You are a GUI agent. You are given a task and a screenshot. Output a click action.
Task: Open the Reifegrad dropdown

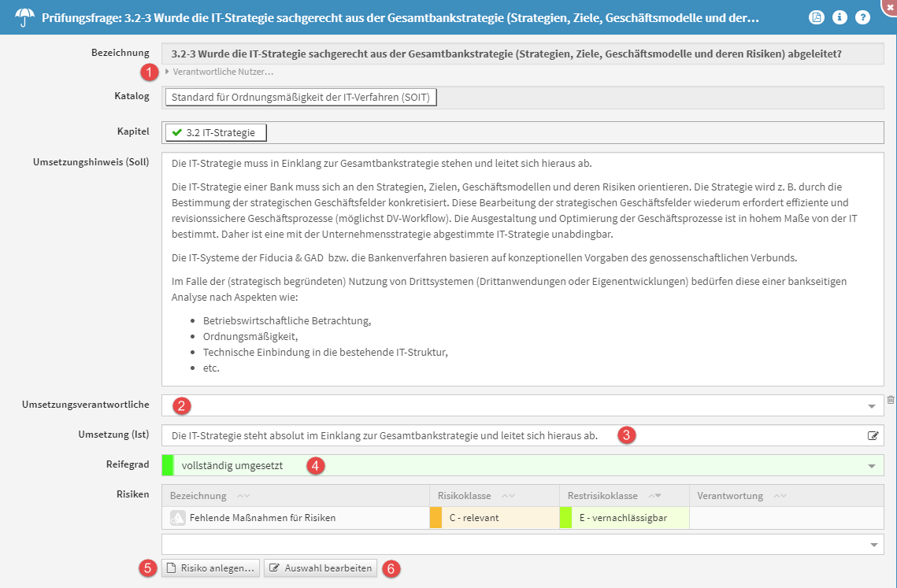(x=871, y=466)
